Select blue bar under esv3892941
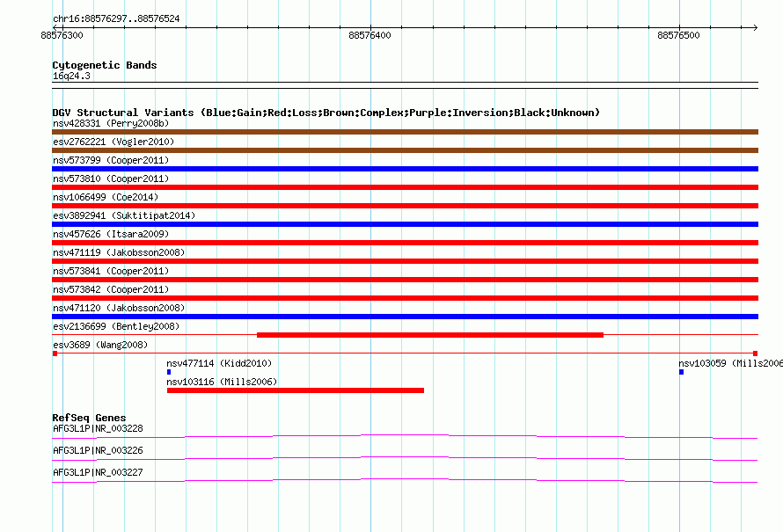The height and width of the screenshot is (532, 783). point(405,224)
